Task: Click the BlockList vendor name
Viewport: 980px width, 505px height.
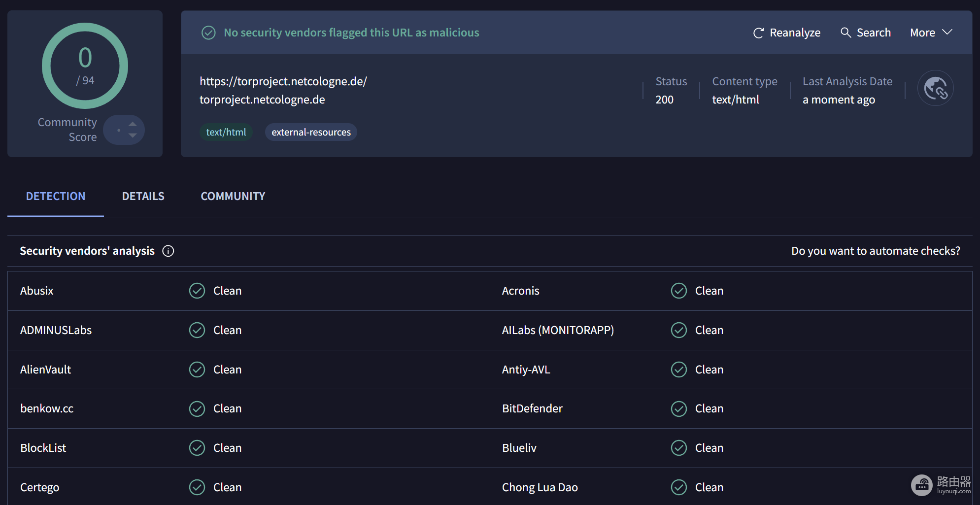Action: click(x=43, y=448)
